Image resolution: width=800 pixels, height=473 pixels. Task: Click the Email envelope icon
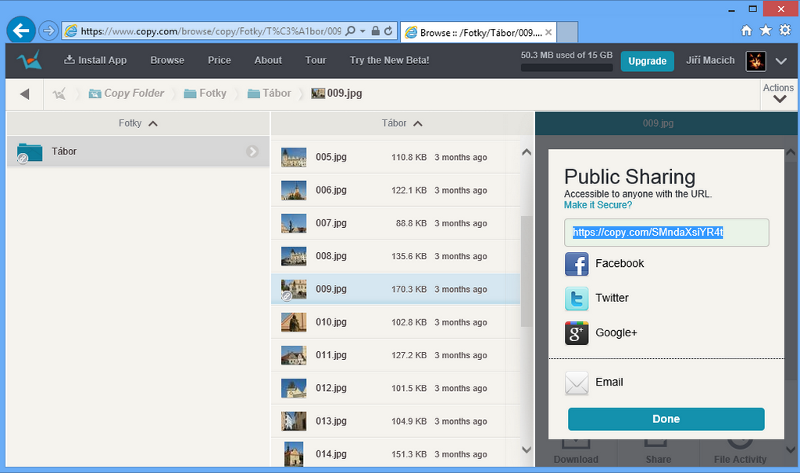click(577, 383)
